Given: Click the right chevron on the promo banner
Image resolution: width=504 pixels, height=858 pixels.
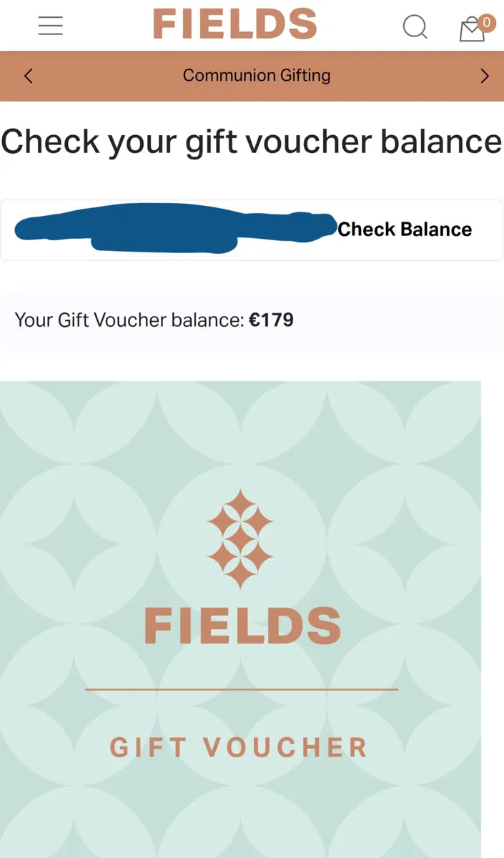Looking at the screenshot, I should (x=485, y=75).
